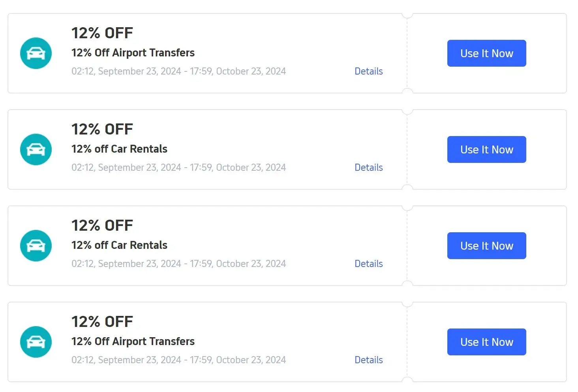This screenshot has height=392, width=578.
Task: Click the car icon on the second coupon
Action: (36, 149)
